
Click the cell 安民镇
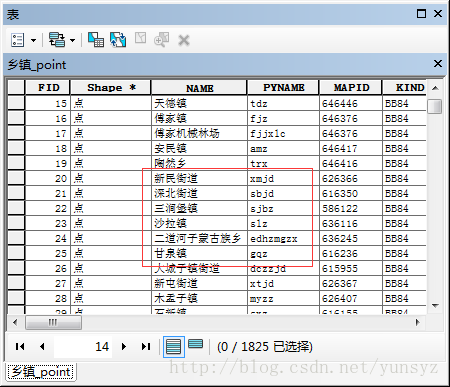coord(199,148)
